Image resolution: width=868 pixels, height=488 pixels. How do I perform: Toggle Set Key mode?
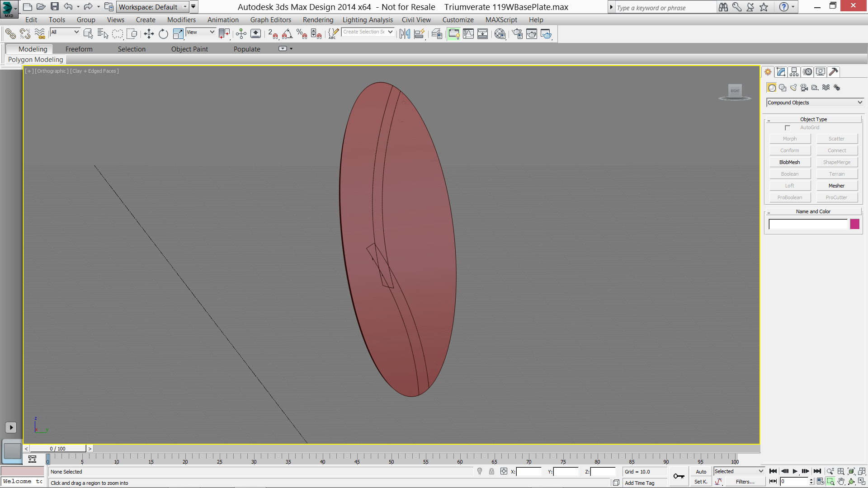701,482
